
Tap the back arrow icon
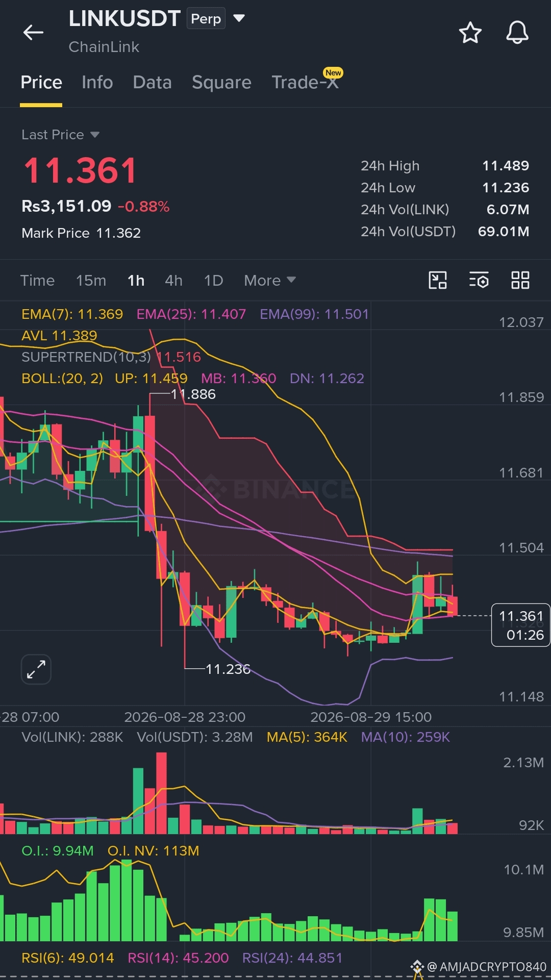(x=34, y=33)
